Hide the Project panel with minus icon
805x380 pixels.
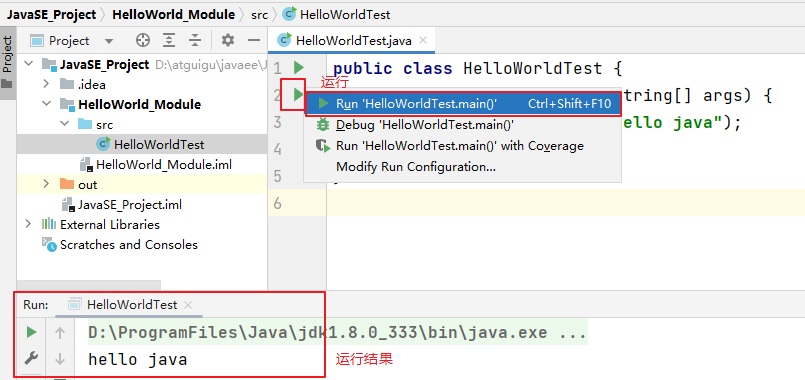pyautogui.click(x=254, y=41)
